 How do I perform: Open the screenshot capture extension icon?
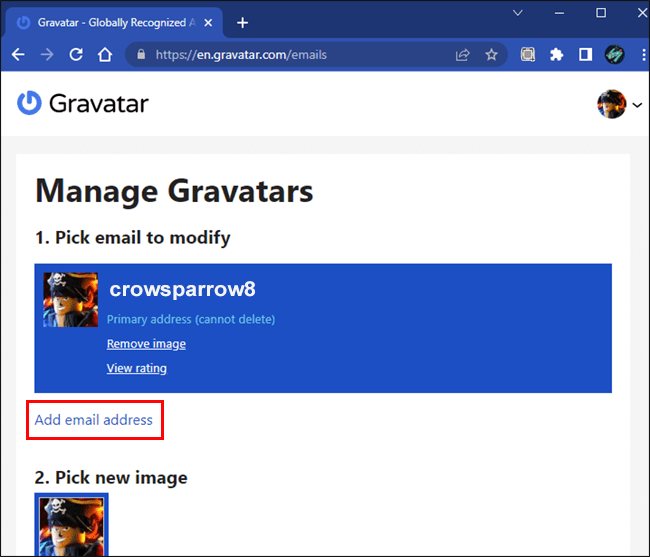528,54
